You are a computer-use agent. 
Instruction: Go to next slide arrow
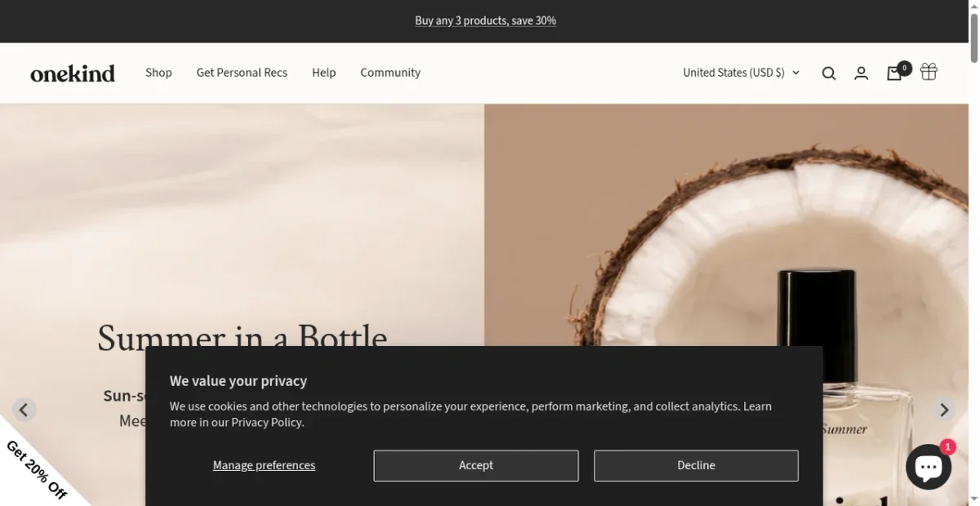[x=944, y=410]
